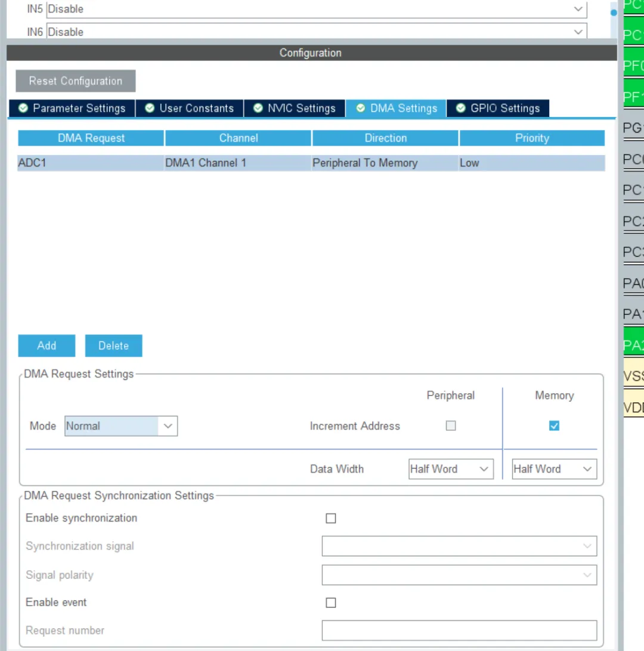Open the DMA Mode dropdown

pyautogui.click(x=121, y=426)
